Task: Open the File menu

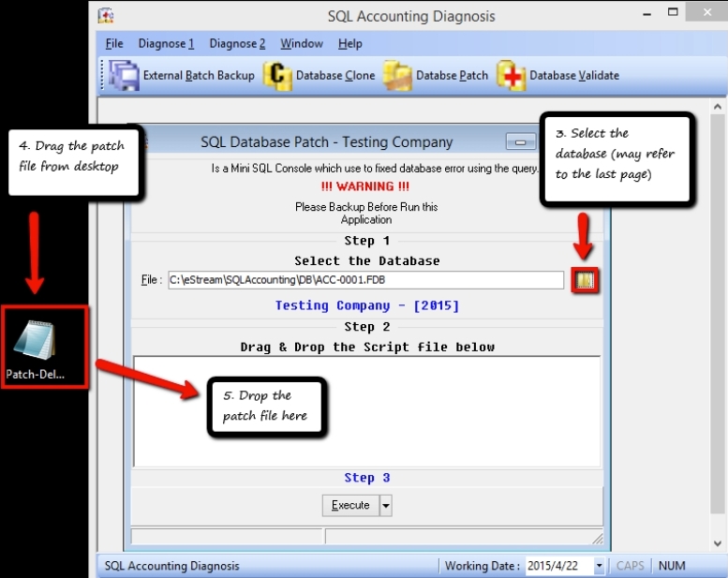Action: [x=114, y=44]
